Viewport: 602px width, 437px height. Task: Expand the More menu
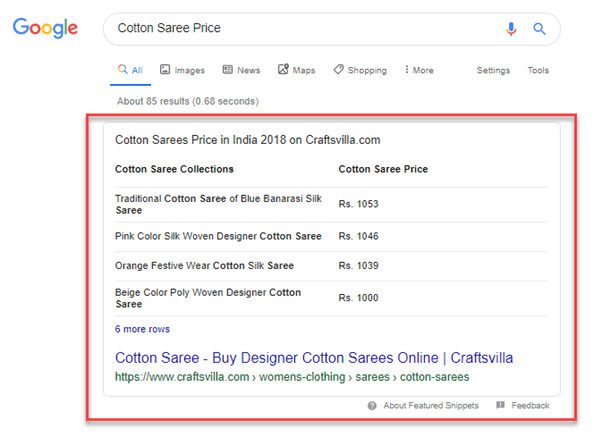pos(419,70)
